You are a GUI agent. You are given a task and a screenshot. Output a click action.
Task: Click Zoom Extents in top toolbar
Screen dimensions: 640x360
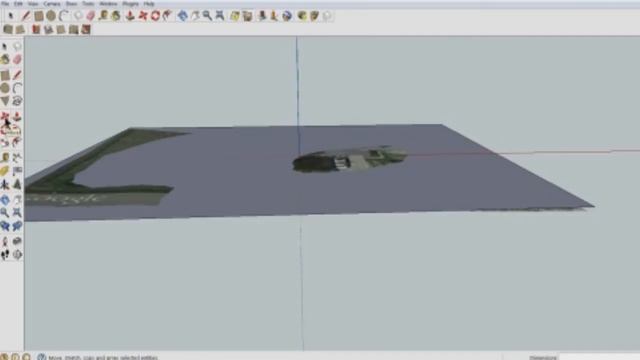tap(220, 16)
